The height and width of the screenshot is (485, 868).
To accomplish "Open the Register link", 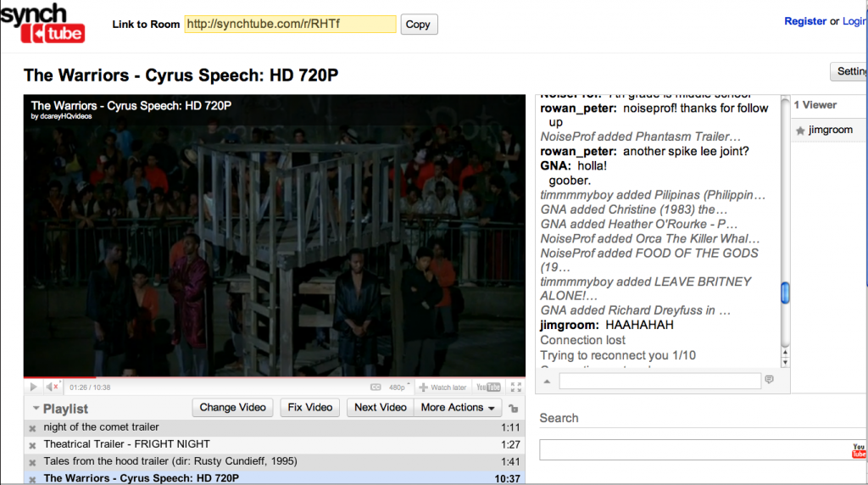I will [805, 21].
